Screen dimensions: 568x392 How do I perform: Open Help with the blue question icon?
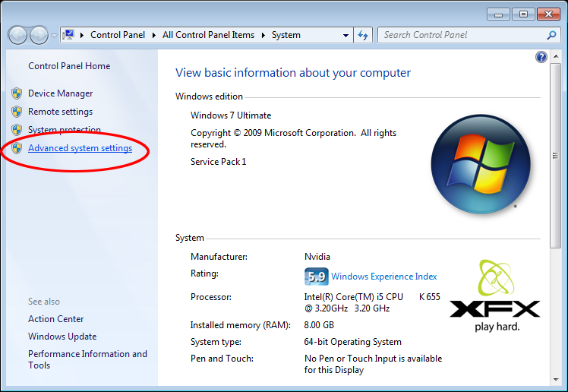(541, 57)
